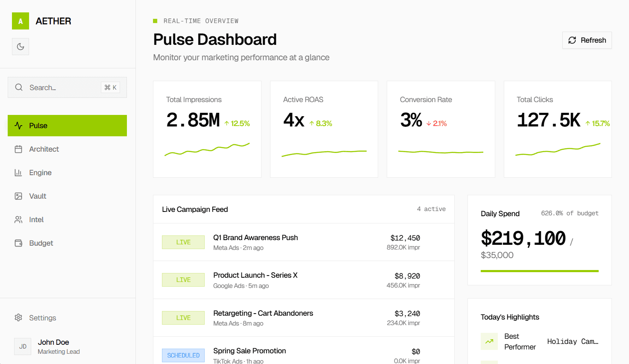Viewport: 629px width, 364px height.
Task: Toggle dark mode with the moon icon
Action: (21, 47)
